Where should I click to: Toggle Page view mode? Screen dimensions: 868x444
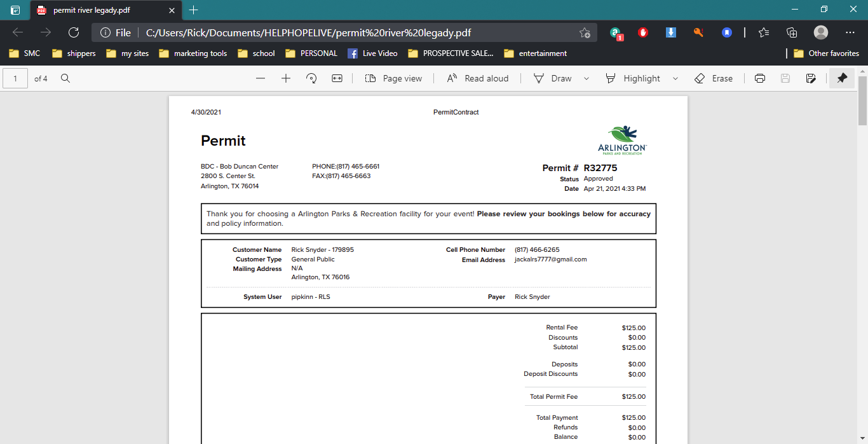pyautogui.click(x=394, y=78)
